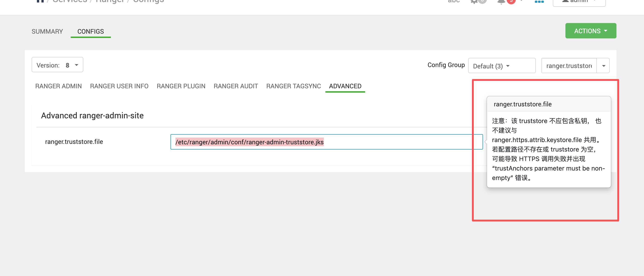
Task: Open the blue views grid icon
Action: click(539, 1)
